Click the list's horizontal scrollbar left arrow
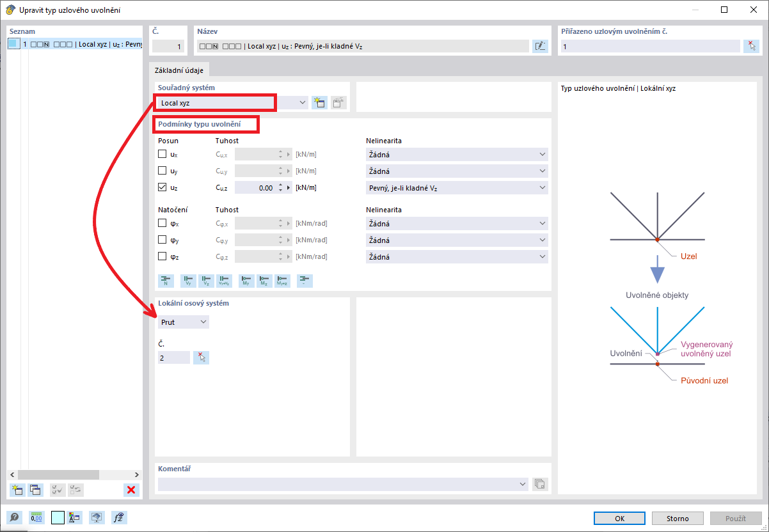769x532 pixels. pos(13,474)
